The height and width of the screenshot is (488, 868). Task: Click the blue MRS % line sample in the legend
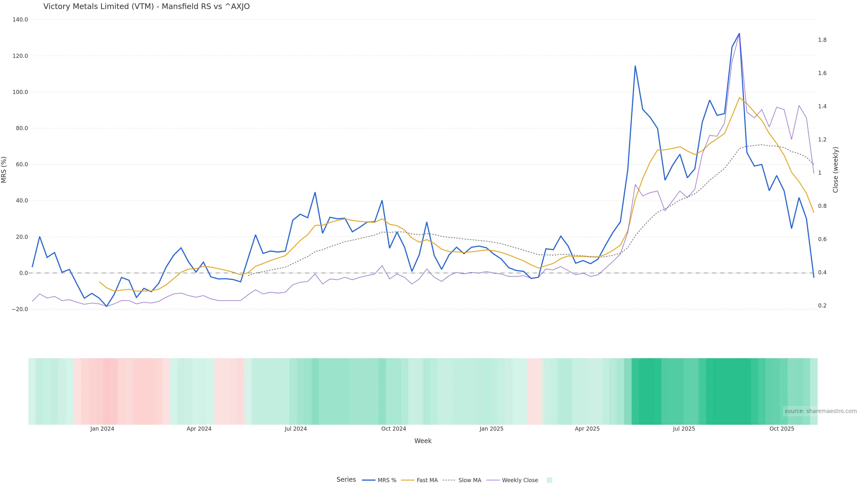[x=369, y=480]
